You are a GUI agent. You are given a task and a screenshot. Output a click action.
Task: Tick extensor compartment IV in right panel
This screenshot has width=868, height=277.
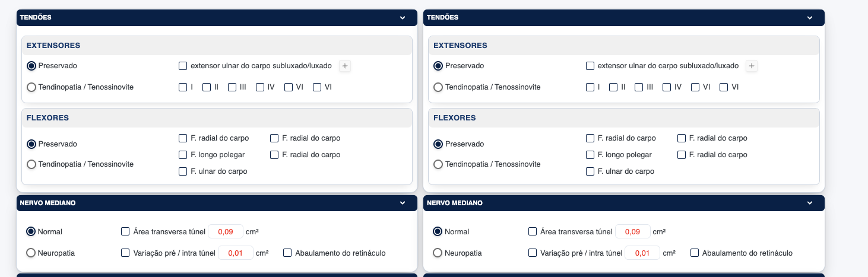[667, 87]
